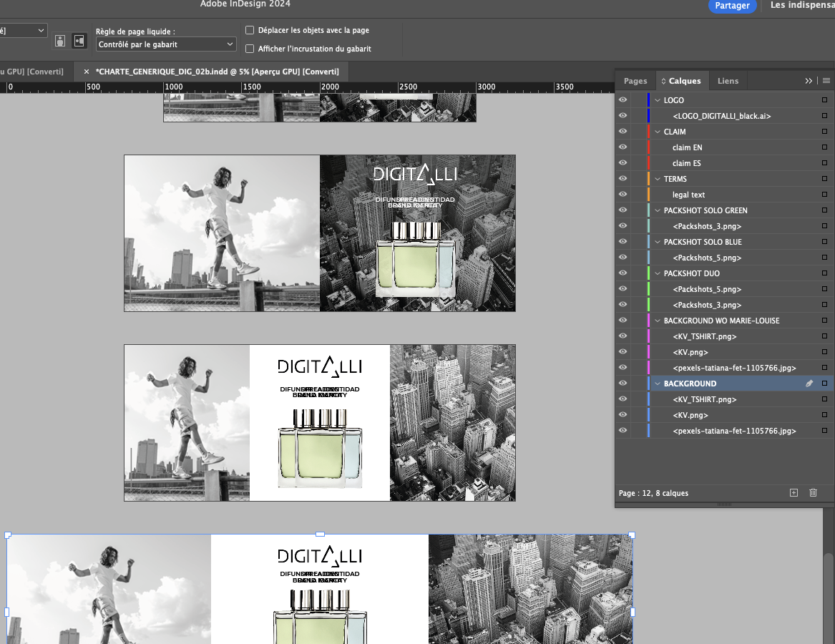835x644 pixels.
Task: Collapse the PACKSHOT SOLO GREEN chevron
Action: (657, 210)
